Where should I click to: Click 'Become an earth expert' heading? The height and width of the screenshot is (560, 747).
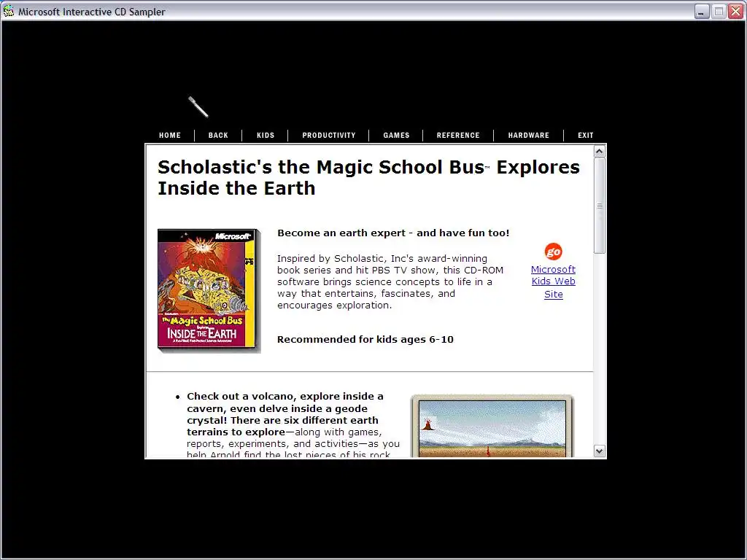(x=393, y=233)
